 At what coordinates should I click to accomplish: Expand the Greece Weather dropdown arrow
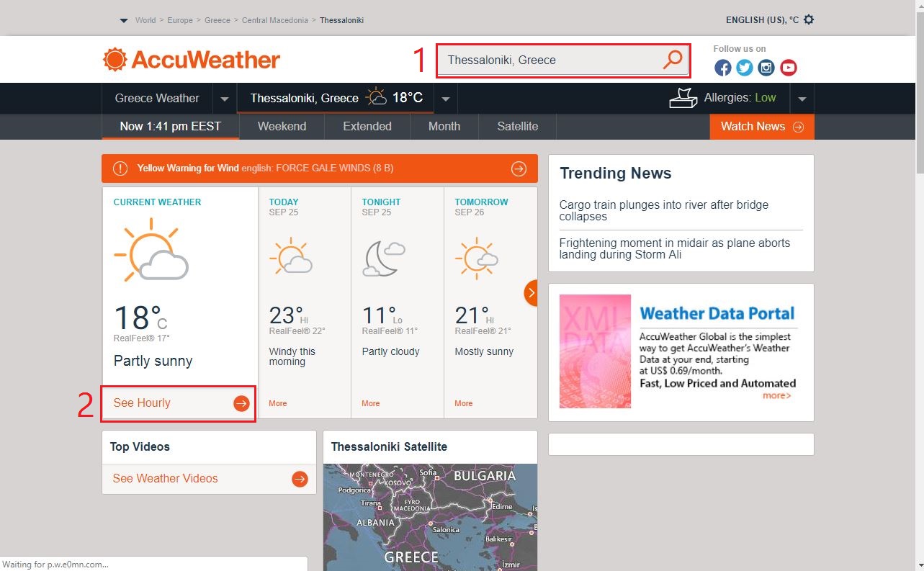(x=225, y=99)
